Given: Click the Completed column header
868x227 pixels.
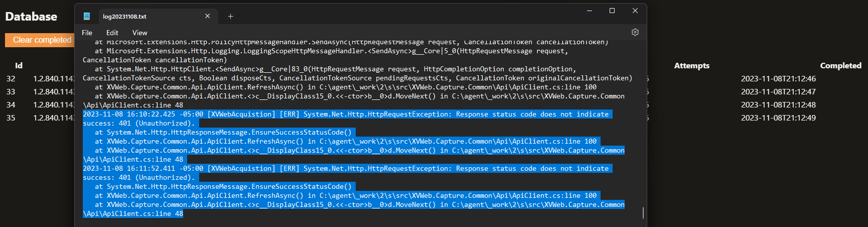Looking at the screenshot, I should click(840, 65).
